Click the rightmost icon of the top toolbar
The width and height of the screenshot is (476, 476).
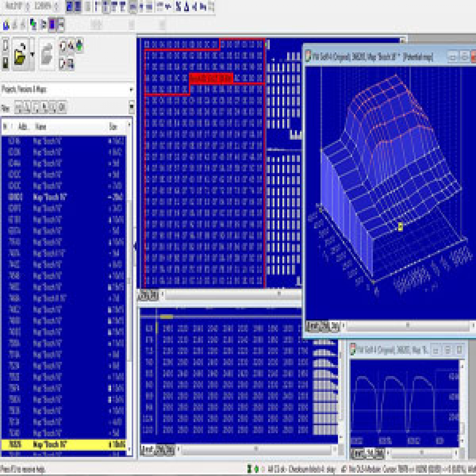pos(211,7)
